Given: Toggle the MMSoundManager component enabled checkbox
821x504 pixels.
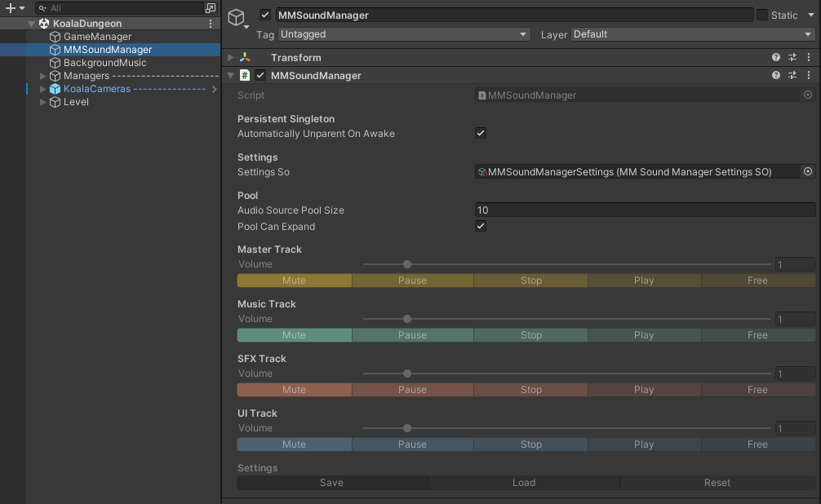Looking at the screenshot, I should click(260, 75).
